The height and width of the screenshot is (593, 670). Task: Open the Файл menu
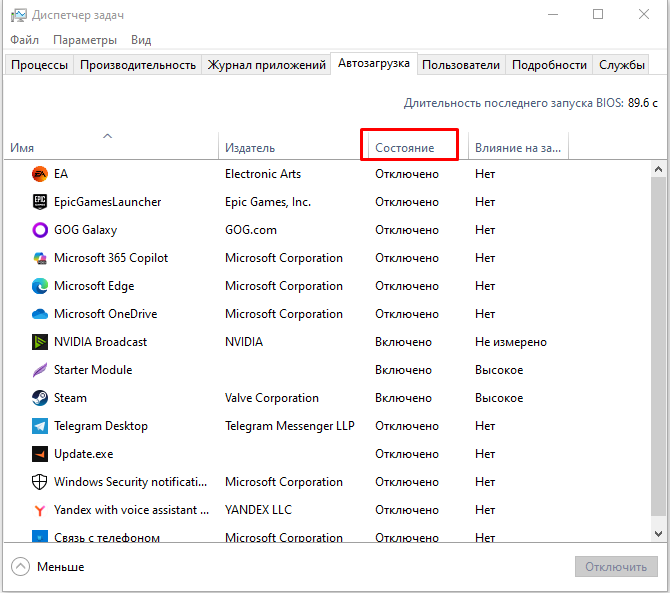[24, 40]
